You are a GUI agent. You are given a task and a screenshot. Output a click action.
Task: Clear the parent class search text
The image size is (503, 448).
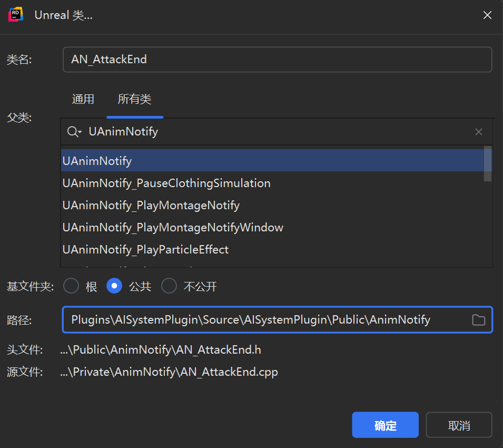click(478, 132)
